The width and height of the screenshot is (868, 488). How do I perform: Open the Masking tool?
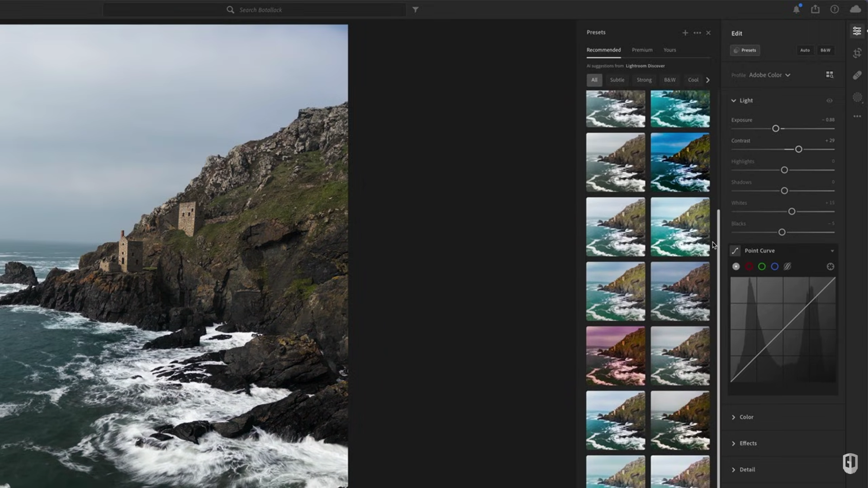pos(857,97)
